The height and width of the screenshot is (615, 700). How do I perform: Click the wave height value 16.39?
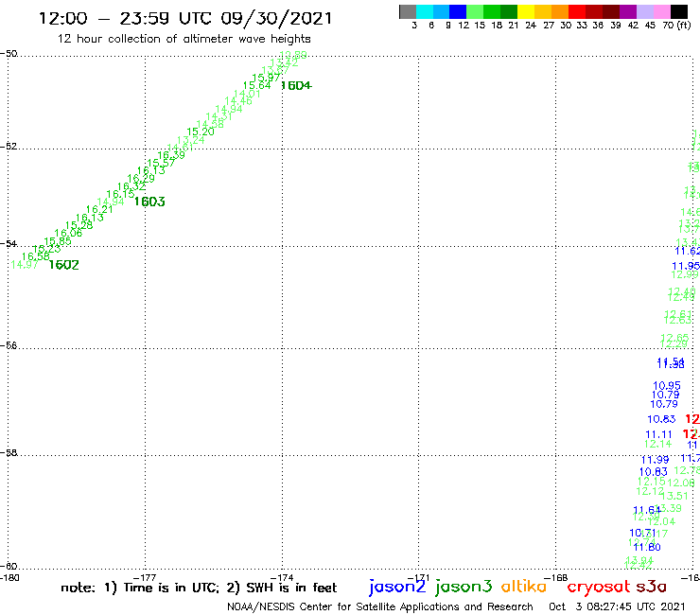pyautogui.click(x=171, y=155)
